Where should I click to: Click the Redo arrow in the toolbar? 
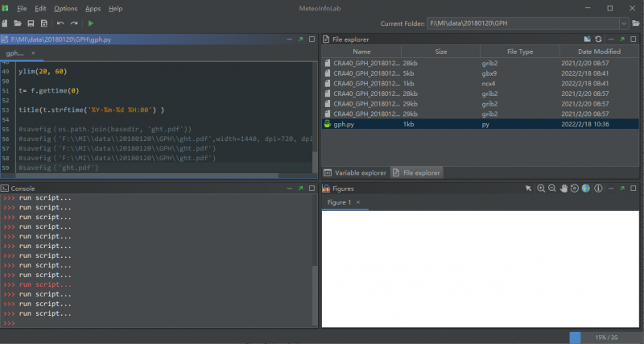tap(74, 23)
